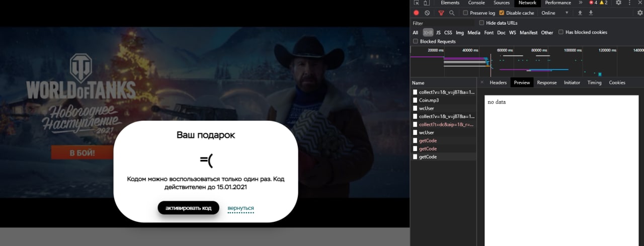Image resolution: width=644 pixels, height=246 pixels.
Task: Uncheck the Disable cache checkbox
Action: [502, 13]
